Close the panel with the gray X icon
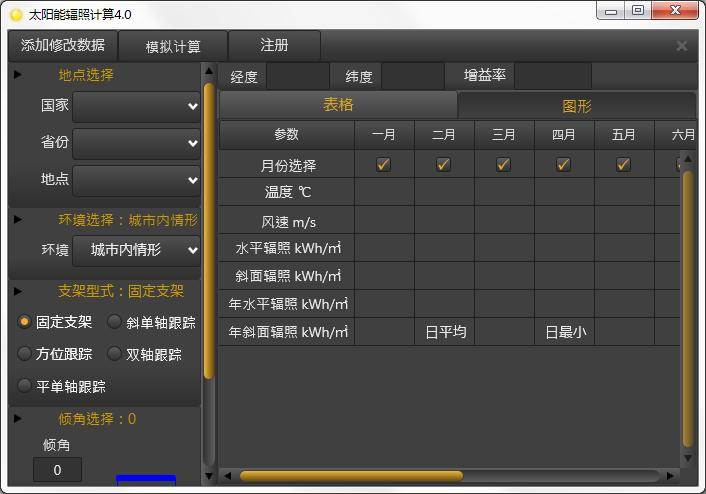The image size is (706, 494). point(682,46)
